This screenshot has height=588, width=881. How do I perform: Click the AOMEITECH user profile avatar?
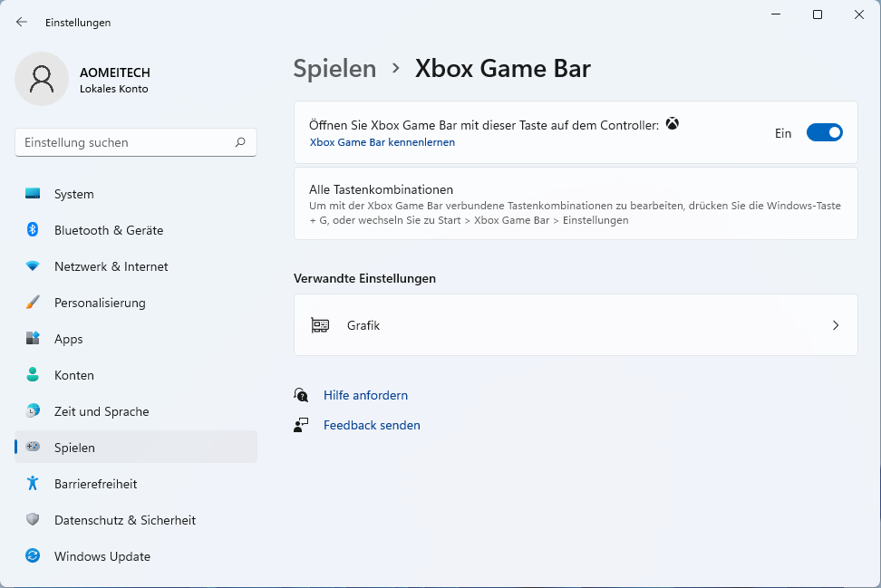point(42,79)
